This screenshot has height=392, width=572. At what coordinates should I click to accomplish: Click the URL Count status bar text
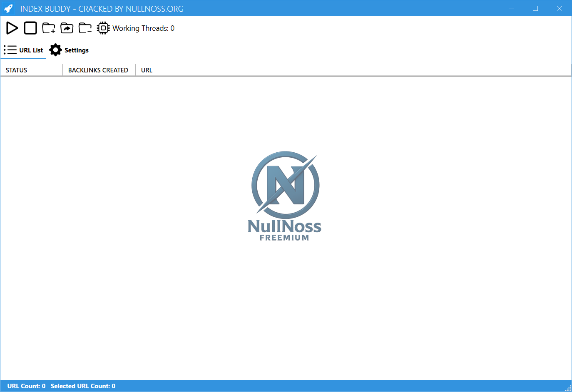coord(27,386)
